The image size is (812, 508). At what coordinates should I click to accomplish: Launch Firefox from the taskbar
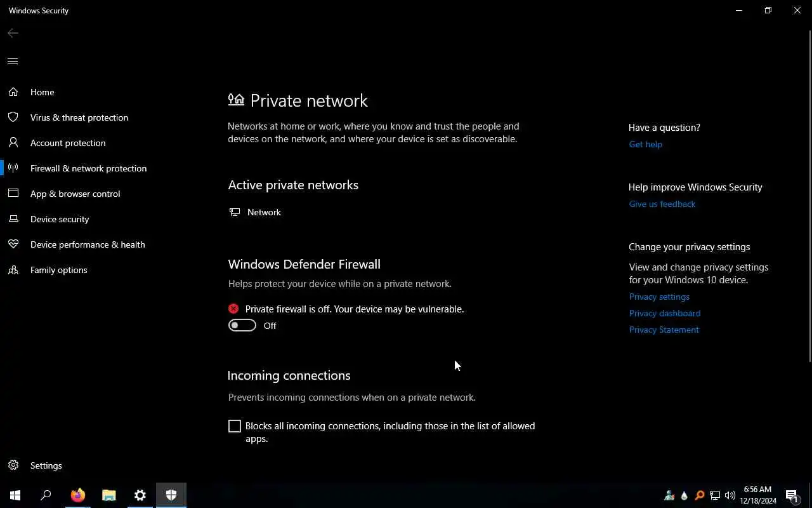(x=78, y=495)
